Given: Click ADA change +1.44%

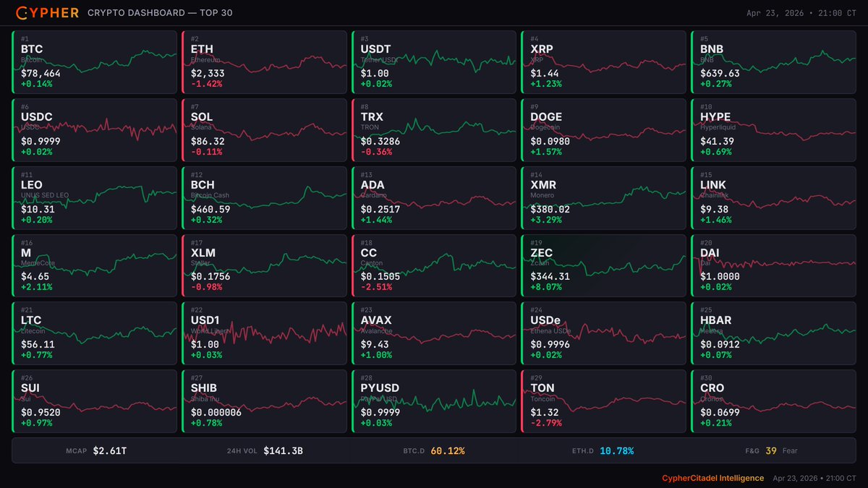Looking at the screenshot, I should (x=376, y=220).
